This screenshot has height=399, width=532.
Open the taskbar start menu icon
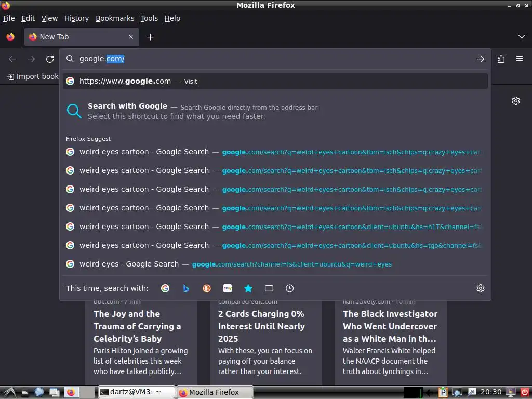[8, 392]
